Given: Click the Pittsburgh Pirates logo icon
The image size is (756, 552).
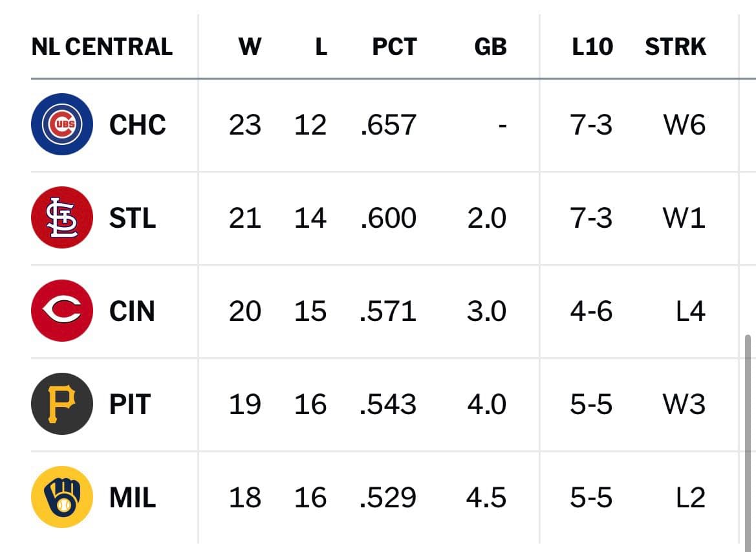Looking at the screenshot, I should click(x=62, y=404).
